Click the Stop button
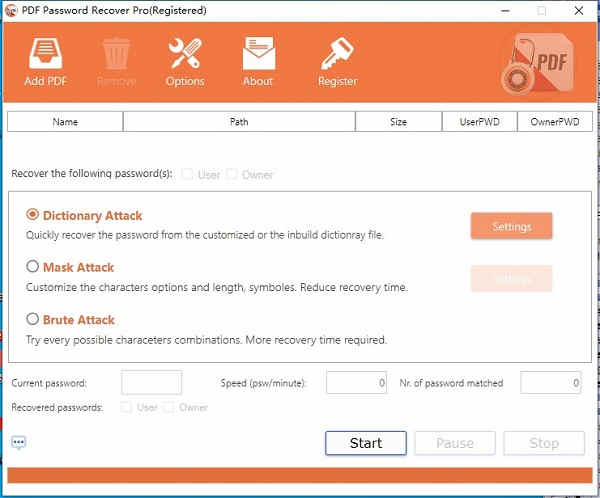The height and width of the screenshot is (498, 600). pyautogui.click(x=544, y=443)
